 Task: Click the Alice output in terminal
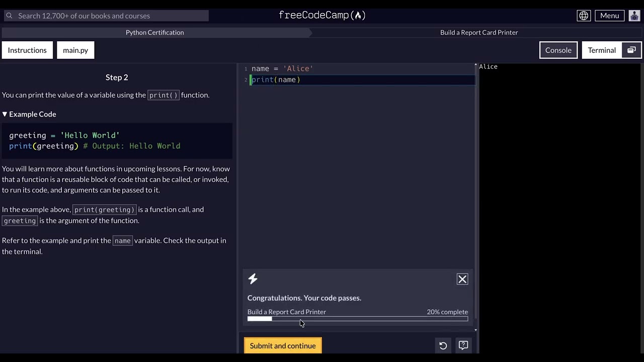[x=488, y=66]
